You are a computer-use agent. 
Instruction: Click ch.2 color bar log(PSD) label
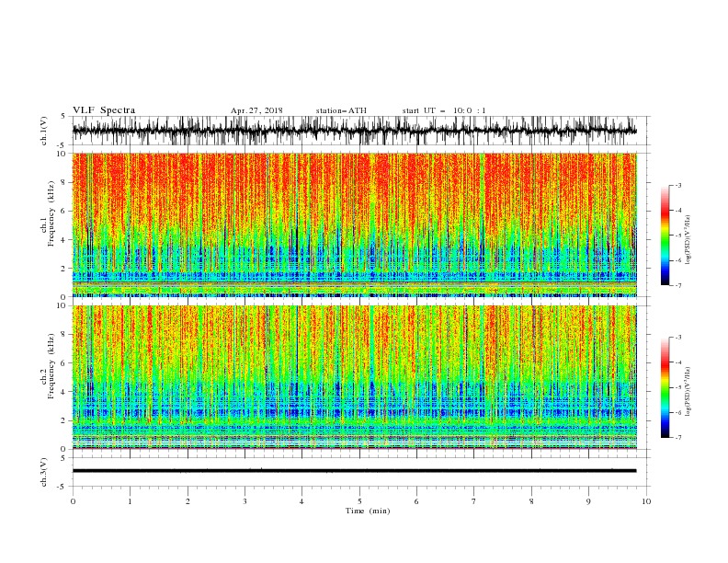[x=688, y=392]
